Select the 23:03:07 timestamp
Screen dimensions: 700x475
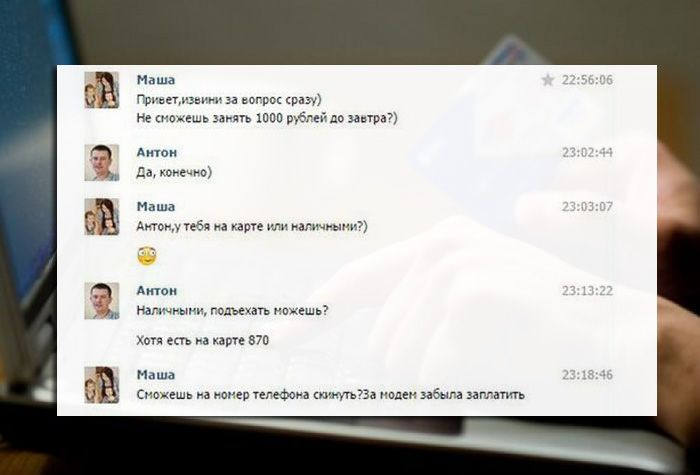coord(587,207)
